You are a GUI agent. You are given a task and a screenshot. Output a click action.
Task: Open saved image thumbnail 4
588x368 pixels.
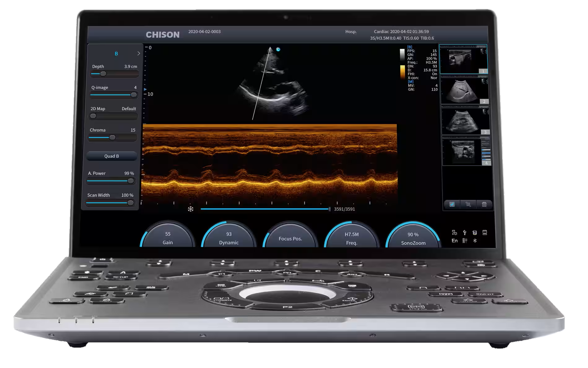click(x=466, y=151)
